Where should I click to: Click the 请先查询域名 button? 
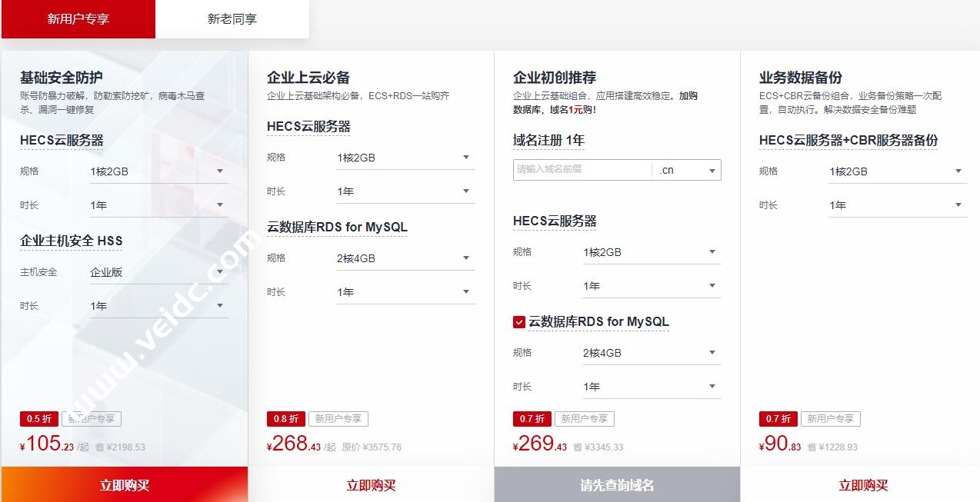(x=617, y=485)
